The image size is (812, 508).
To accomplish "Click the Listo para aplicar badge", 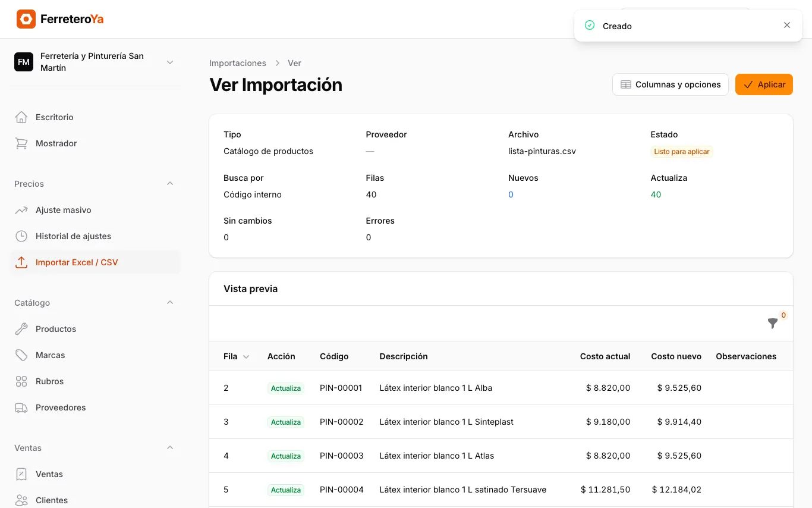I will tap(682, 152).
